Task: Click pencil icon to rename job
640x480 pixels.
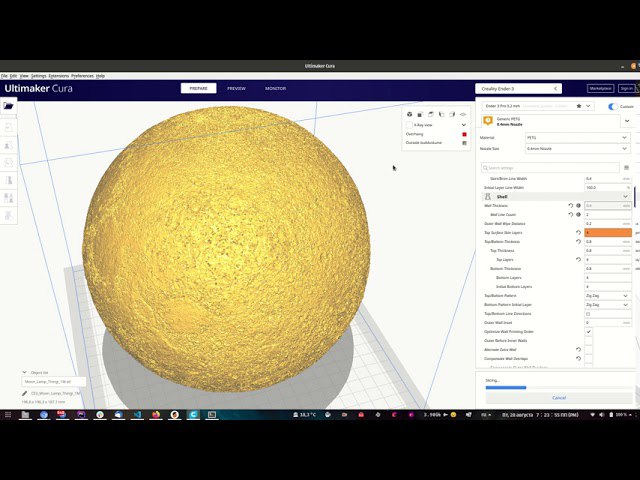Action: pos(24,393)
